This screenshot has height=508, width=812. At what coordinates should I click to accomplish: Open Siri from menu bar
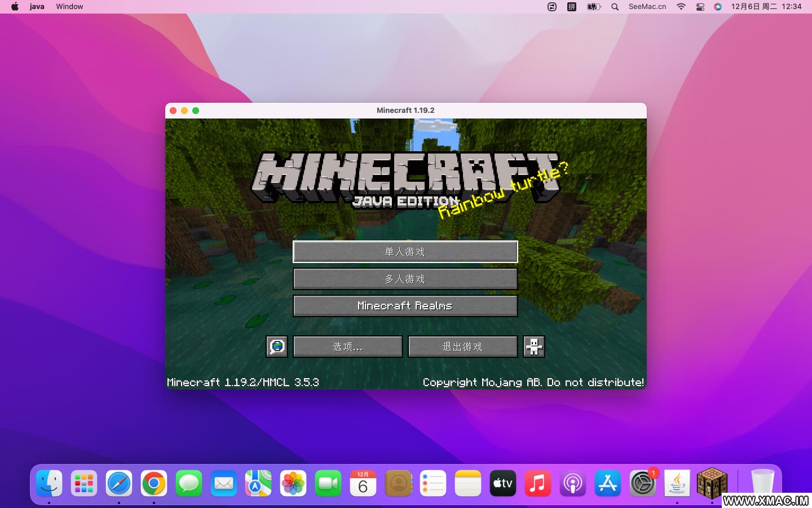coord(718,7)
